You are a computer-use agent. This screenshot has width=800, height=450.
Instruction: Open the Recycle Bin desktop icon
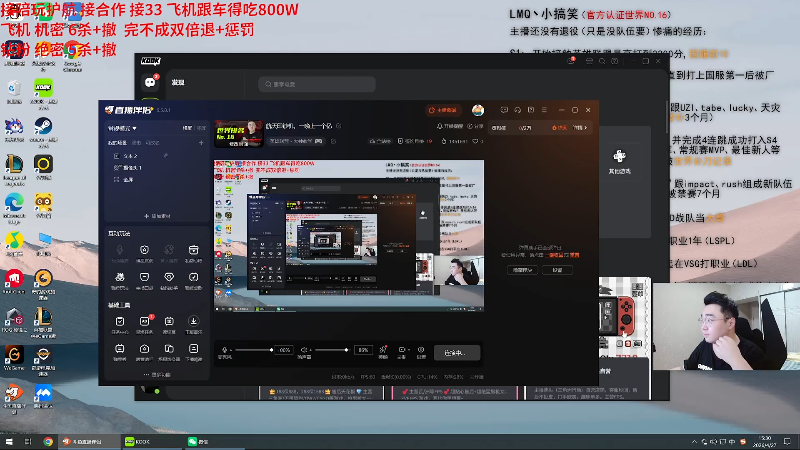pos(14,92)
